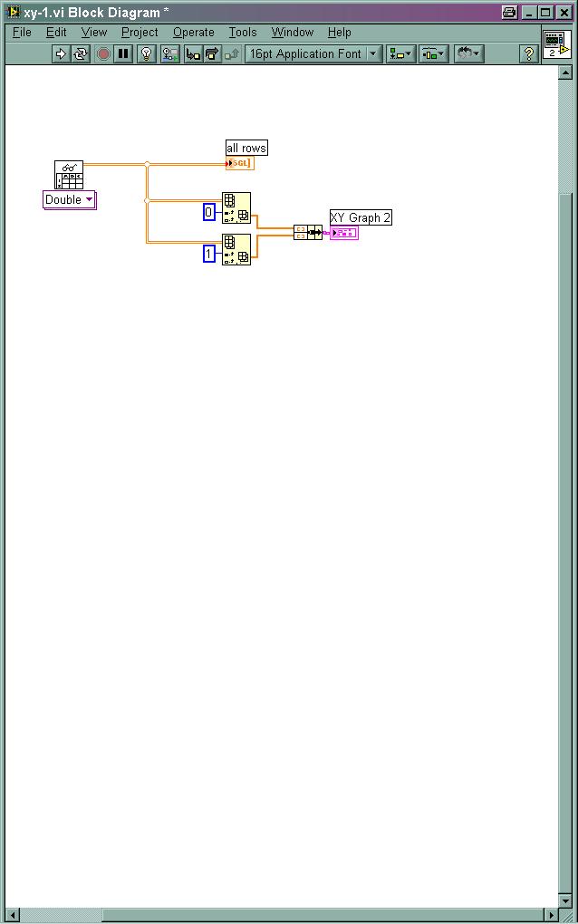Click the numeric constant 1
578x924 pixels.
[x=208, y=254]
